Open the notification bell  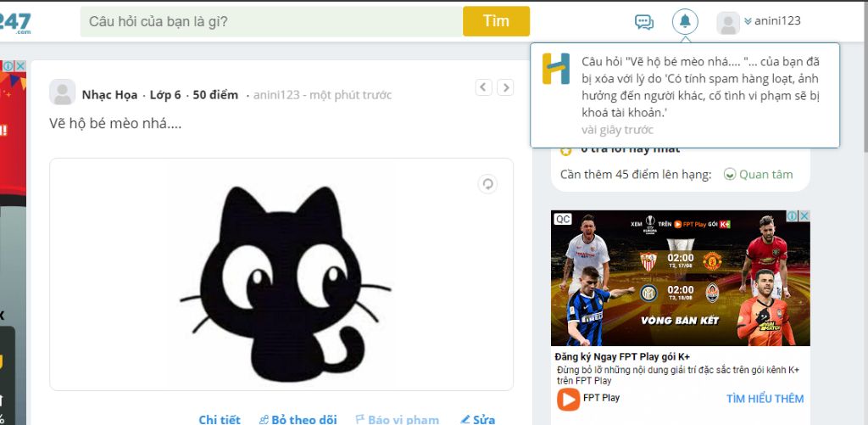coord(685,21)
